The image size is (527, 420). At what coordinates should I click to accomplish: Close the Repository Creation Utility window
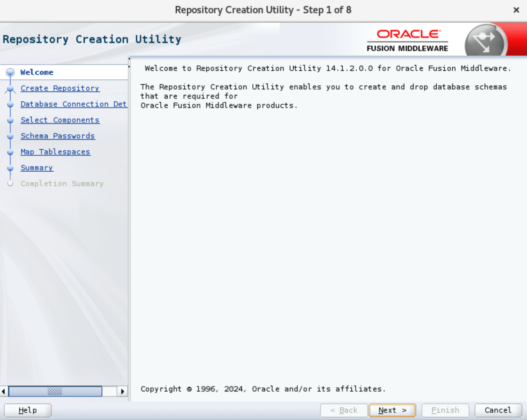pos(516,10)
